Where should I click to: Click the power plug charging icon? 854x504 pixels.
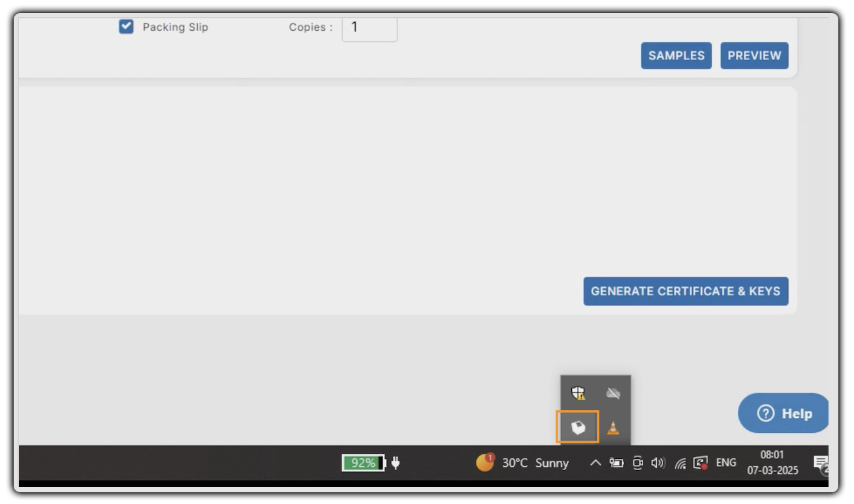(x=395, y=463)
